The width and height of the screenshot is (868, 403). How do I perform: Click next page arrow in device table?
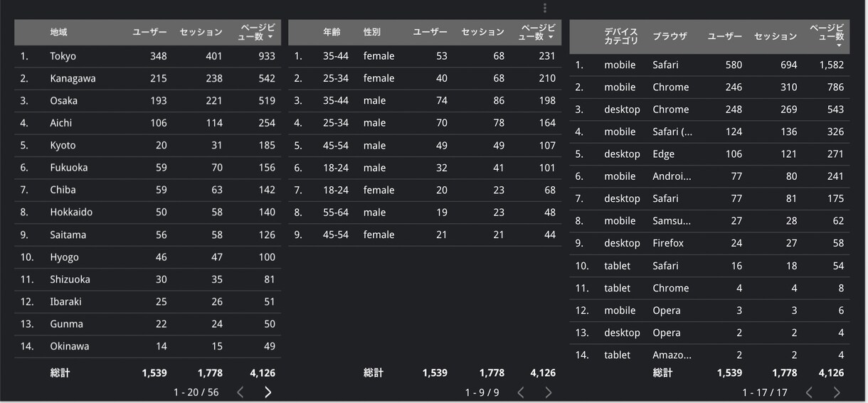click(837, 392)
